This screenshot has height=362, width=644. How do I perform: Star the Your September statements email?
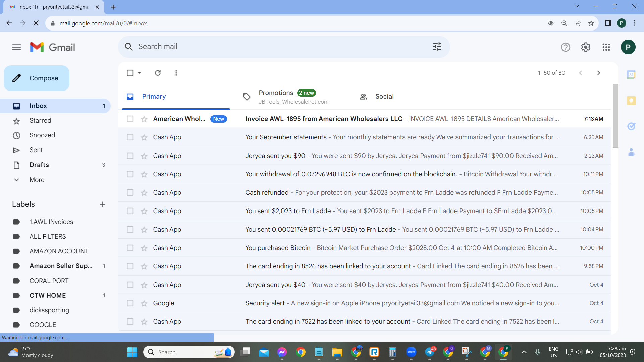pyautogui.click(x=144, y=137)
